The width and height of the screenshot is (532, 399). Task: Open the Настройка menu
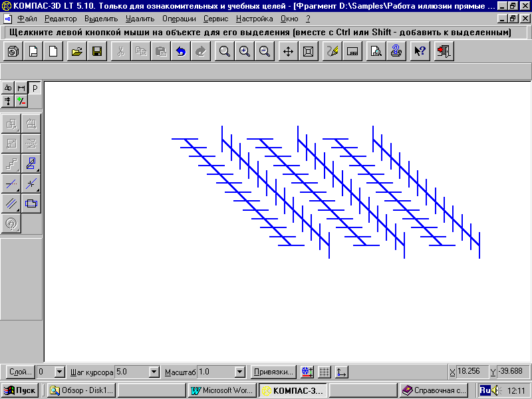[255, 19]
